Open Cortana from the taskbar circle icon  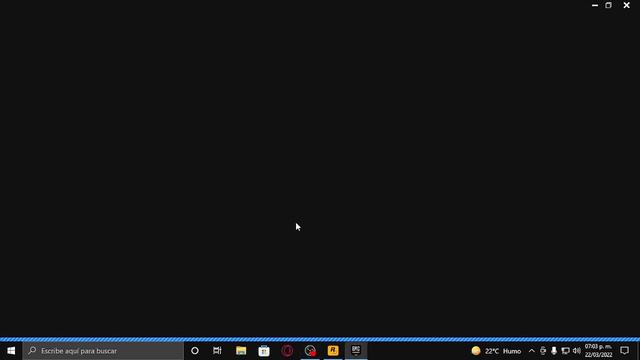pyautogui.click(x=195, y=351)
